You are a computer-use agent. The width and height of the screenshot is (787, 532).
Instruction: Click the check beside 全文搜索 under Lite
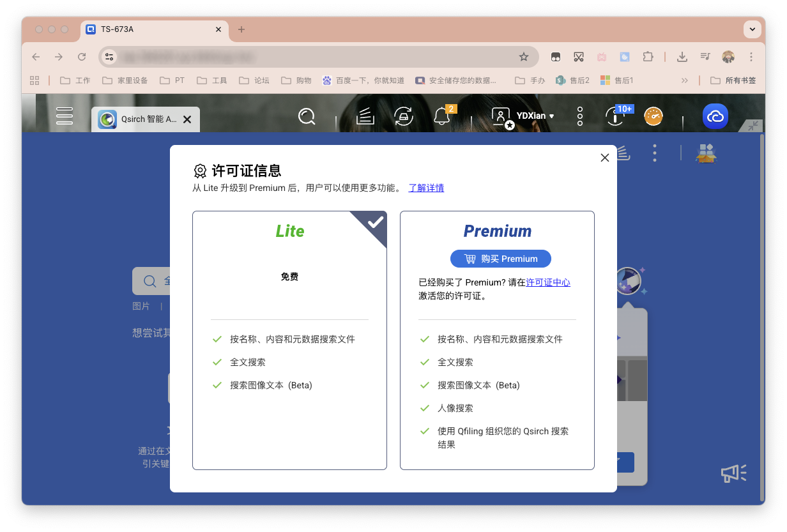217,362
